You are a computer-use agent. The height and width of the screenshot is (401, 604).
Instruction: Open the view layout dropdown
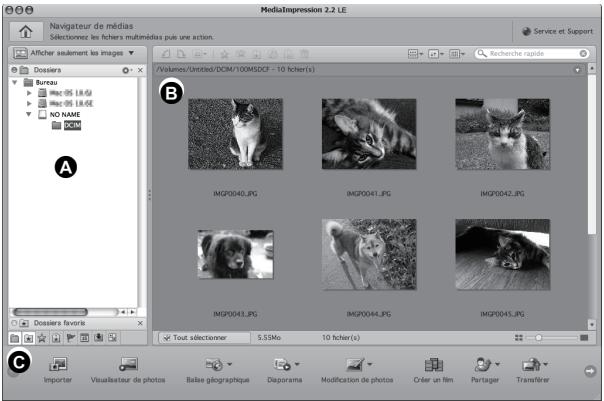click(x=457, y=54)
